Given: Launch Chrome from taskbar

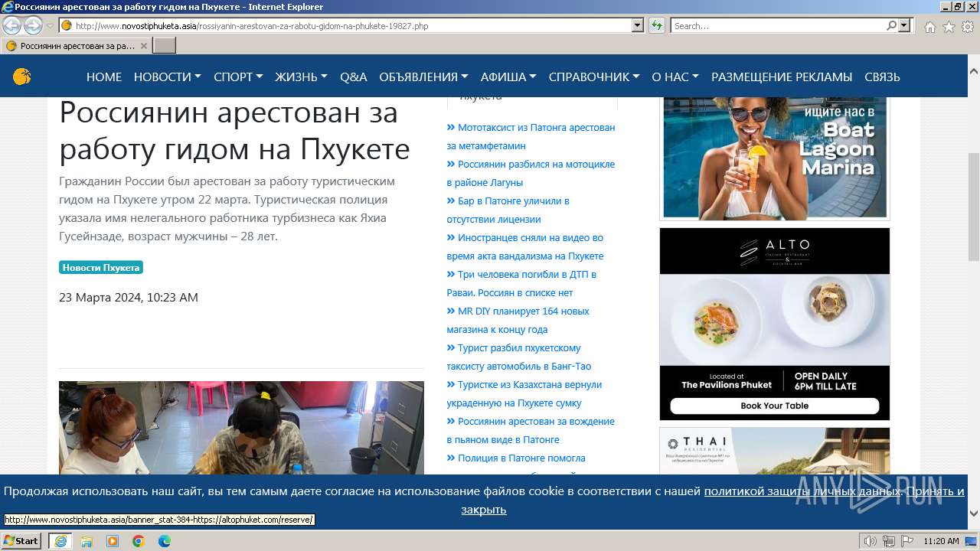Looking at the screenshot, I should [139, 541].
